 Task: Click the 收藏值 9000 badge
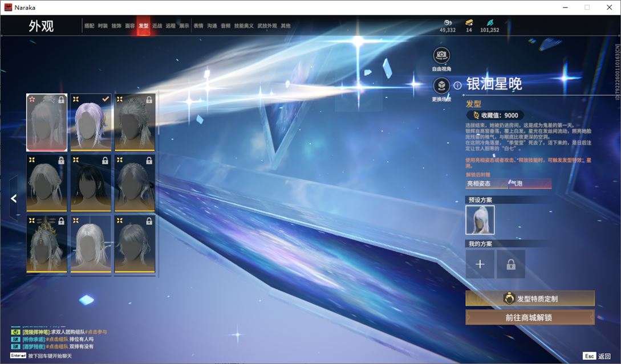pyautogui.click(x=494, y=115)
